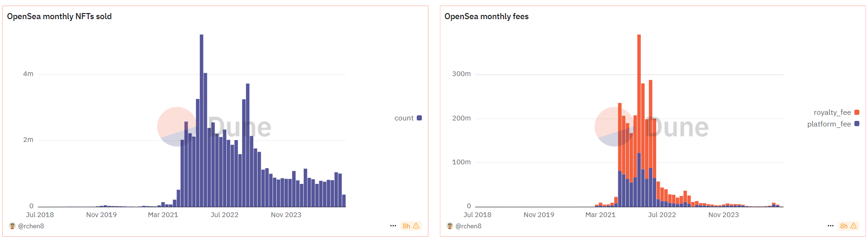Image resolution: width=868 pixels, height=239 pixels.
Task: Click Jul 2022 label on NFTs sold chart
Action: [224, 215]
